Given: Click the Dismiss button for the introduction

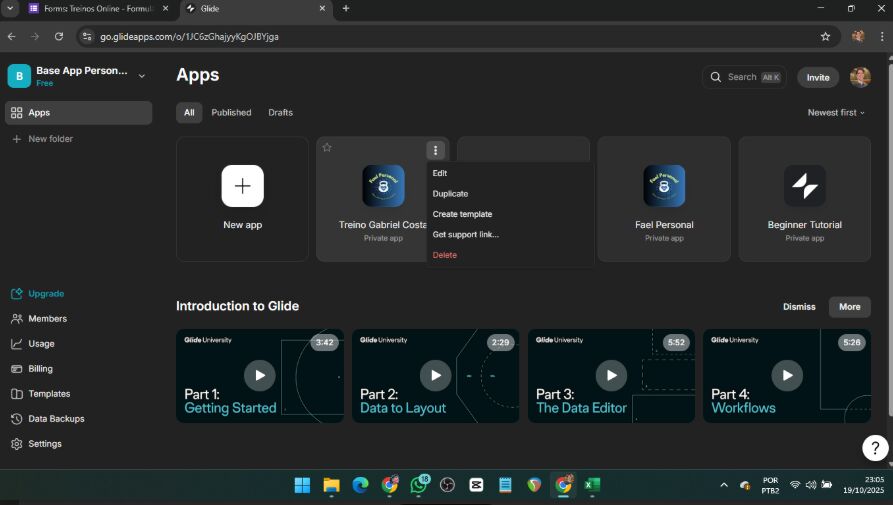Looking at the screenshot, I should click(x=799, y=307).
